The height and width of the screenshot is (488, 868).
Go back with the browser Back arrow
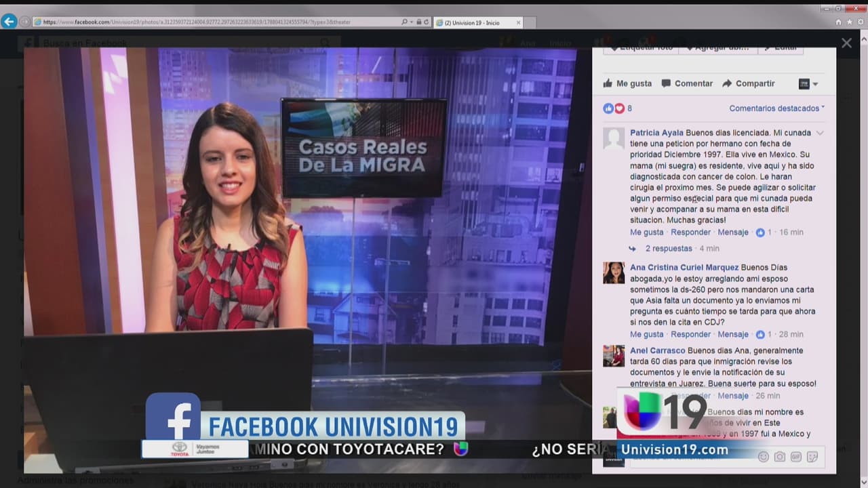[x=9, y=22]
